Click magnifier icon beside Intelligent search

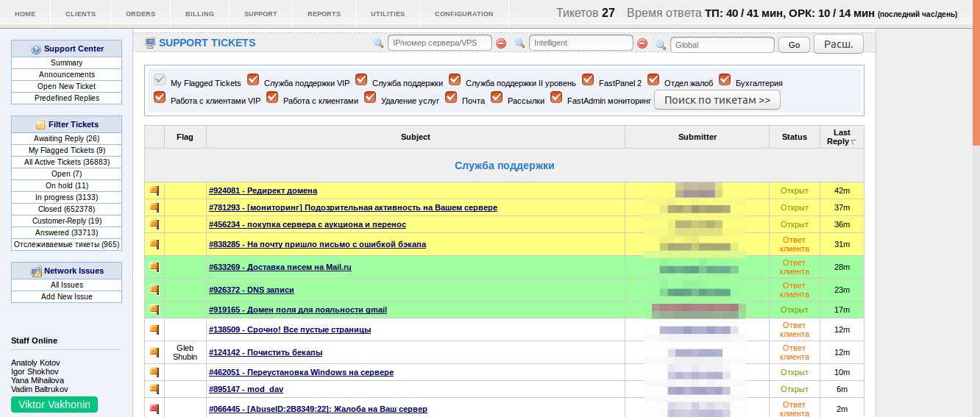coord(519,43)
